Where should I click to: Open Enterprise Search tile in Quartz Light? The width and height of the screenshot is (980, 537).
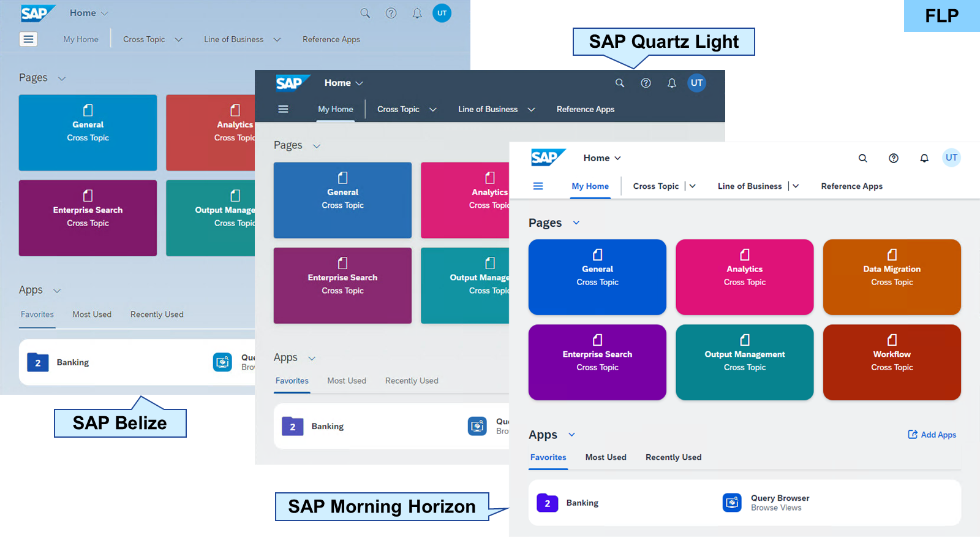(x=342, y=285)
